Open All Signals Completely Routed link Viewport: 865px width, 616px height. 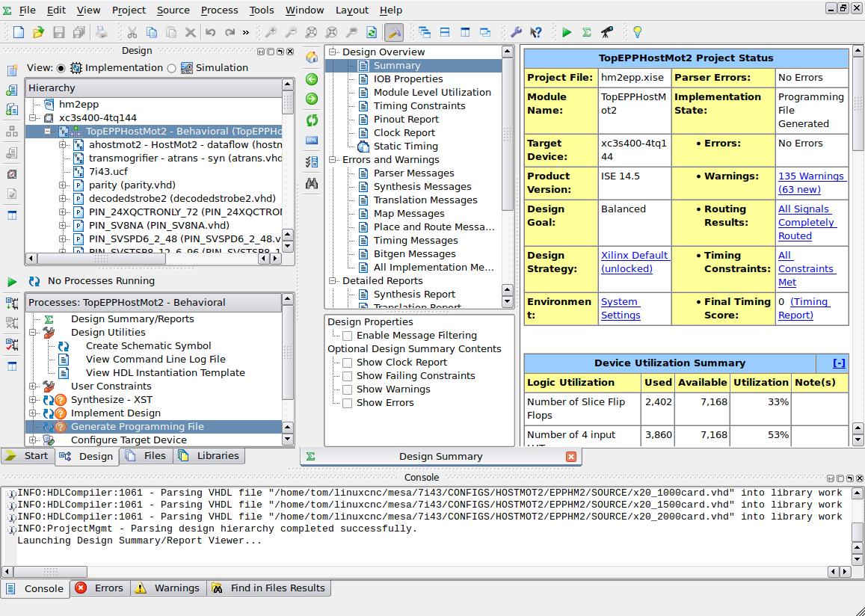pos(807,222)
